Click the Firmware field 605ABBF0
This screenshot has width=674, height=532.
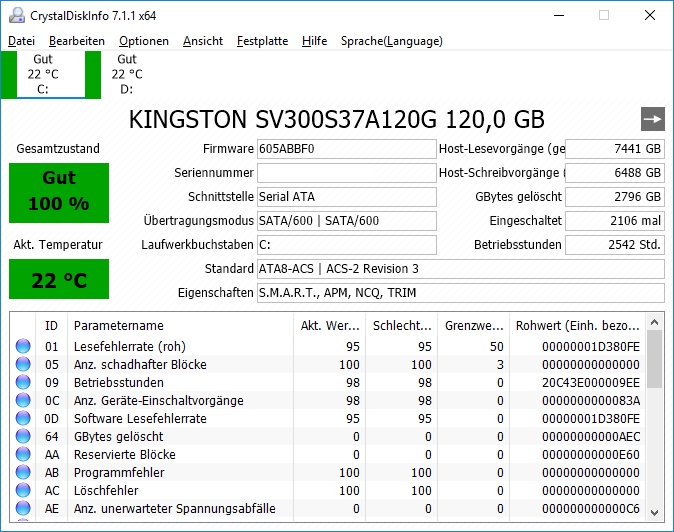click(347, 149)
